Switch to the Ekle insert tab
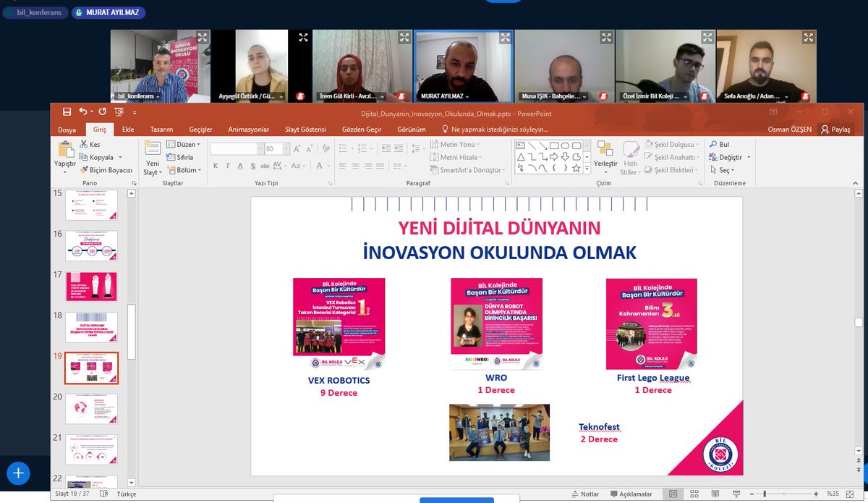Screen dimensions: 868x503 (x=128, y=130)
